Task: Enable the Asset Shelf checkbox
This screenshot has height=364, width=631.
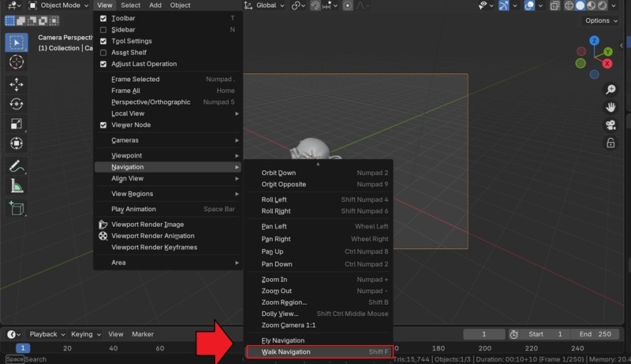Action: 103,53
